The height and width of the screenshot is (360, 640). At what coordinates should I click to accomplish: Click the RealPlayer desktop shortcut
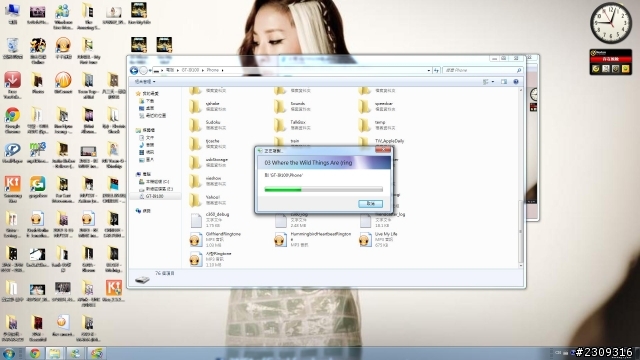click(x=12, y=153)
